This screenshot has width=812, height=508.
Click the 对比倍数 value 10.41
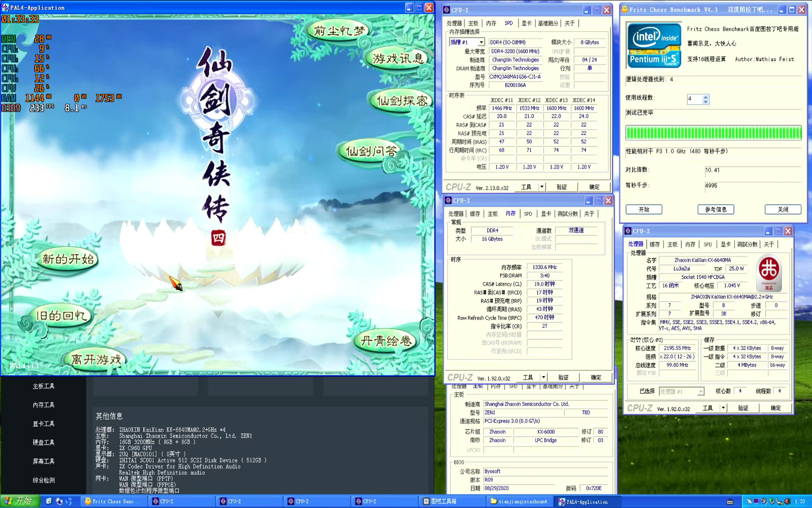(753, 170)
